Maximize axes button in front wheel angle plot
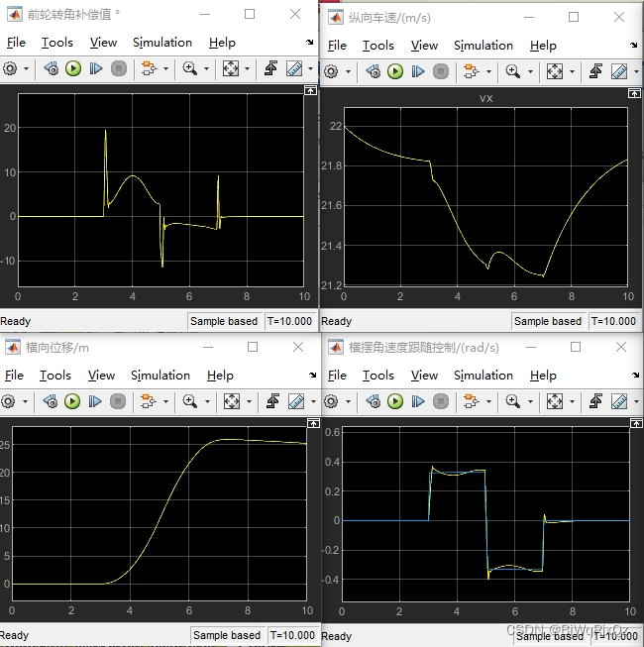 [311, 90]
